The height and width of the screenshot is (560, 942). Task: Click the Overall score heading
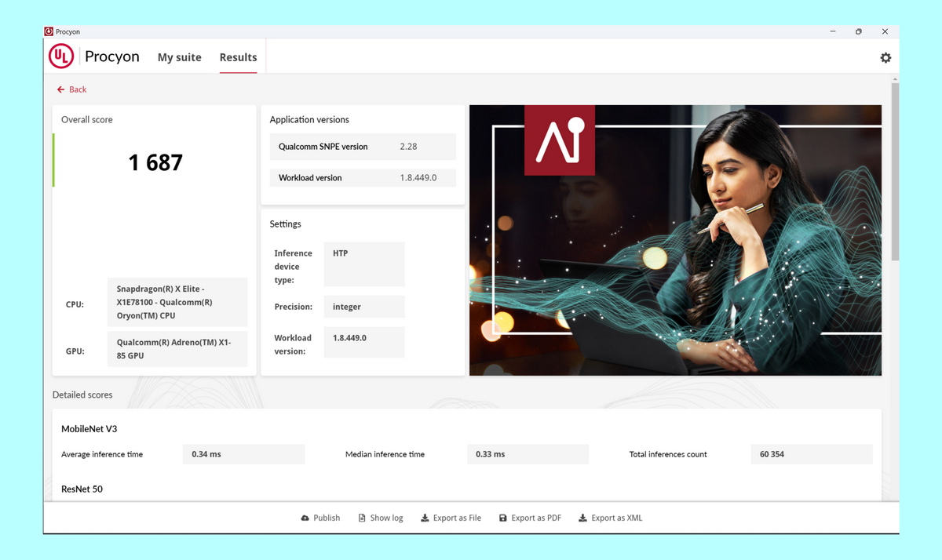(87, 120)
